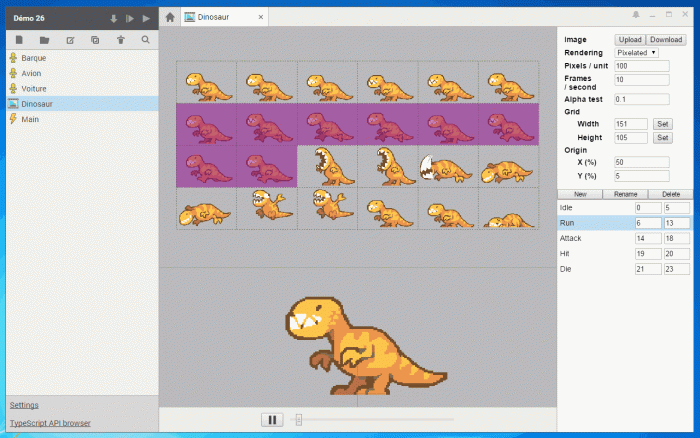The height and width of the screenshot is (438, 700).
Task: Click the New animation button
Action: [x=580, y=194]
